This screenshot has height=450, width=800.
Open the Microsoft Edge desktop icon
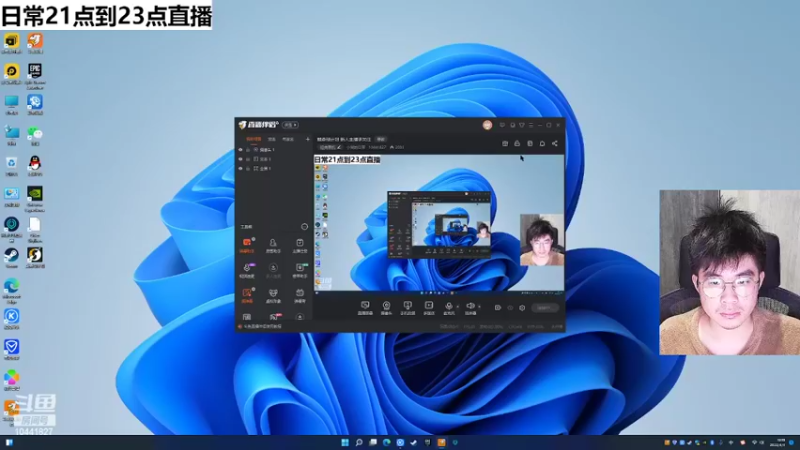[11, 291]
